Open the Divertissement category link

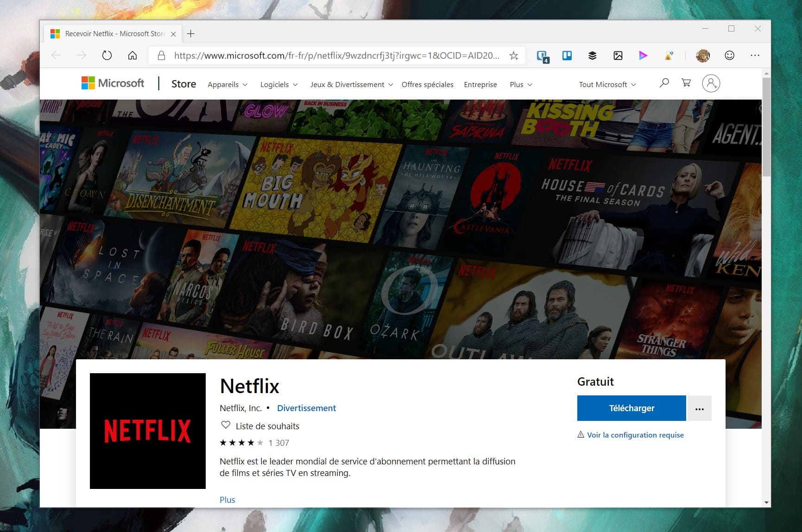coord(306,408)
